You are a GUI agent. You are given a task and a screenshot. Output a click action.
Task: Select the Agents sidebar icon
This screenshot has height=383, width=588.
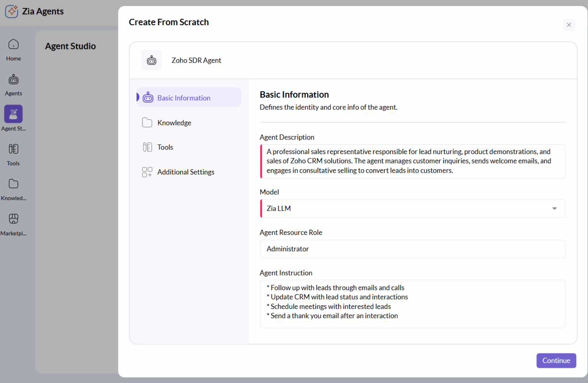[x=13, y=84]
